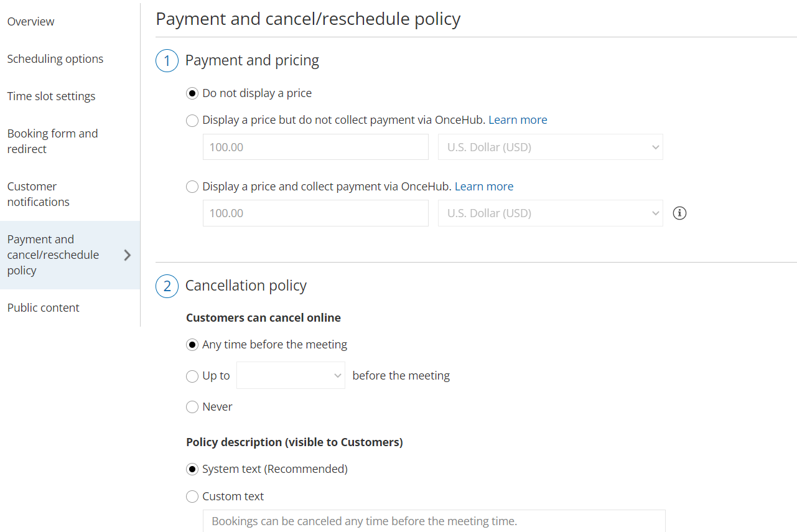Select "Never" cancellation option
The image size is (797, 532).
193,407
